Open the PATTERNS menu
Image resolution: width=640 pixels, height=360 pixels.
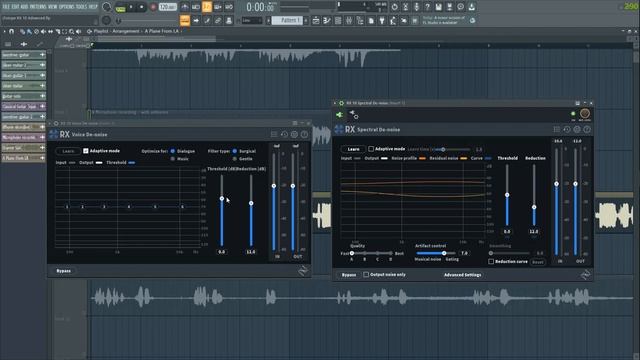38,7
